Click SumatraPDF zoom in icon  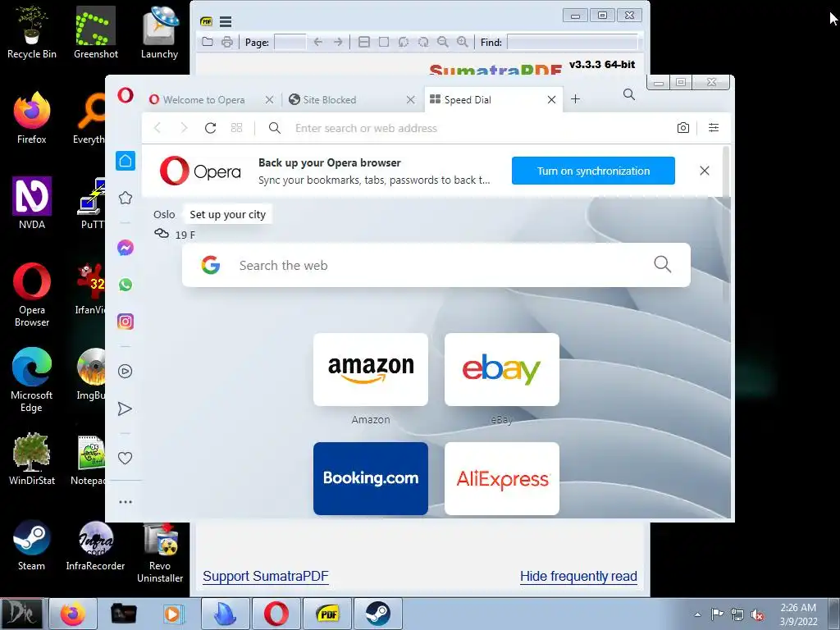pos(463,42)
